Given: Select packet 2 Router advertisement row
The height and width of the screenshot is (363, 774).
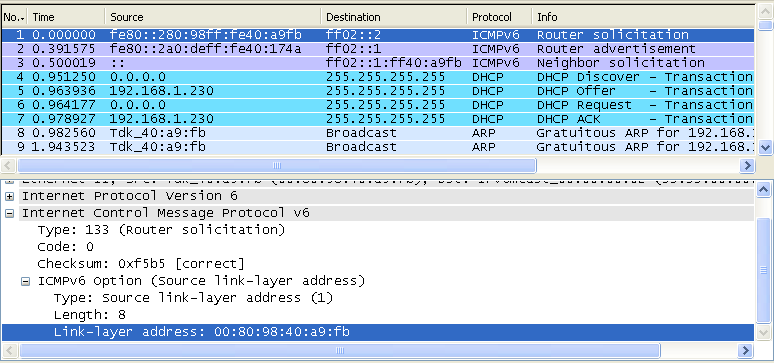Looking at the screenshot, I should [378, 49].
